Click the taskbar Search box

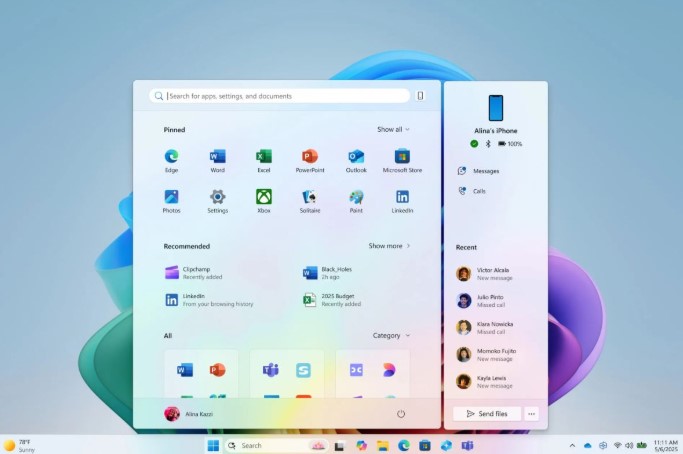(277, 445)
